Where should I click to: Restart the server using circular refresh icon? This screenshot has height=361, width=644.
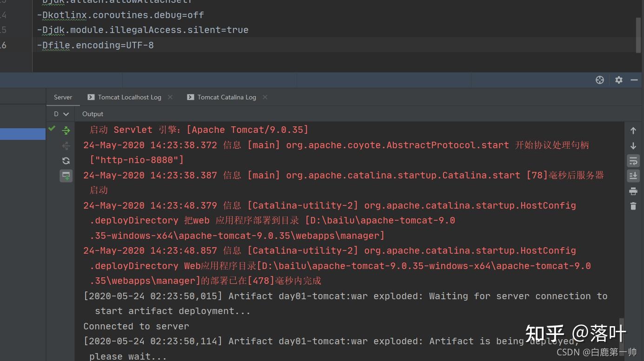tap(66, 160)
